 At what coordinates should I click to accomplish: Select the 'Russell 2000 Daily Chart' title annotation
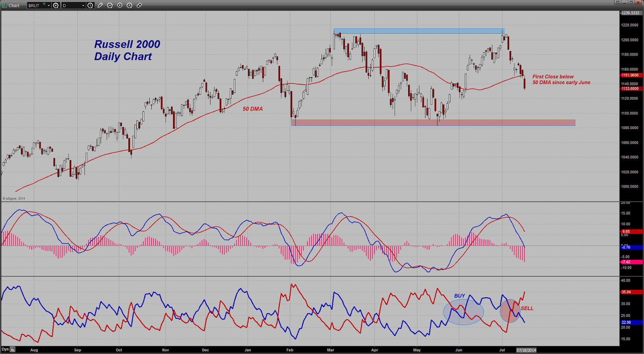tap(127, 50)
